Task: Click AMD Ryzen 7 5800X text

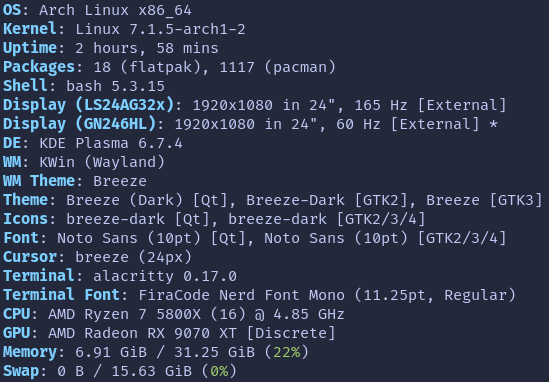Action: [x=125, y=314]
